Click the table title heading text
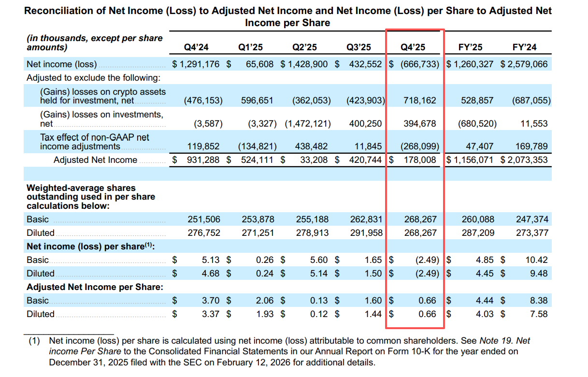This screenshot has height=377, width=588. point(287,16)
